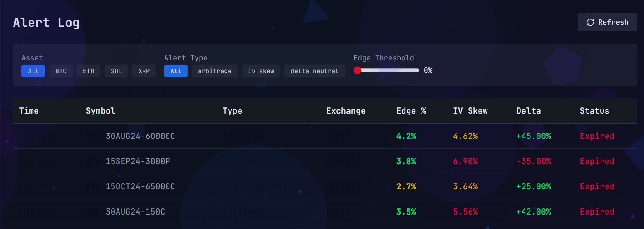Click the Exchange column header
Viewport: 644px width, 229px height.
coord(346,111)
